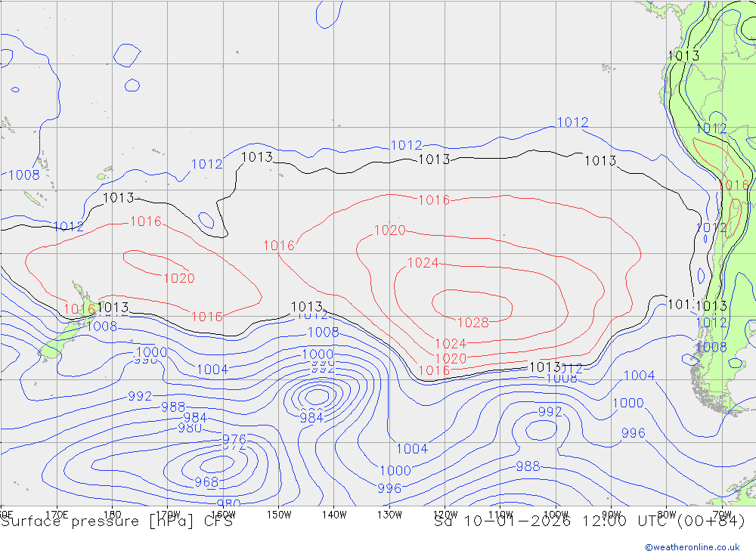Click the 'Surface pressure [hPa] CFS' title
The image size is (756, 554).
click(116, 522)
